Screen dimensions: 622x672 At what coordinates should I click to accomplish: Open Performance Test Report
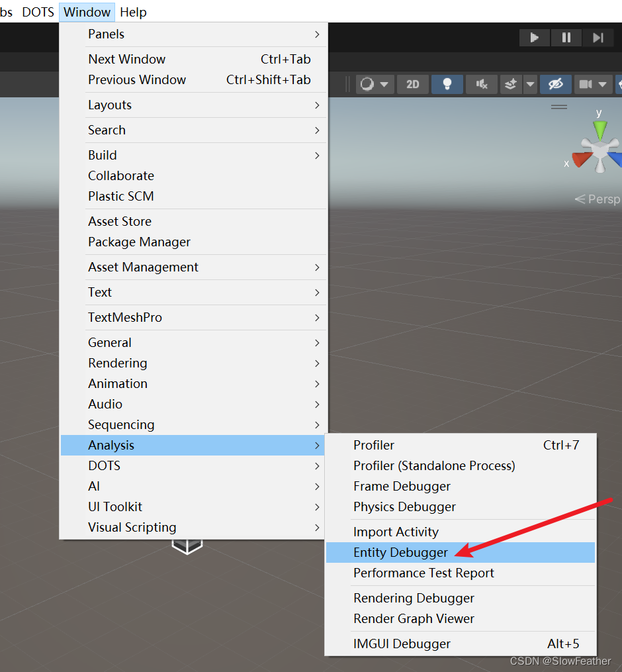coord(461,573)
